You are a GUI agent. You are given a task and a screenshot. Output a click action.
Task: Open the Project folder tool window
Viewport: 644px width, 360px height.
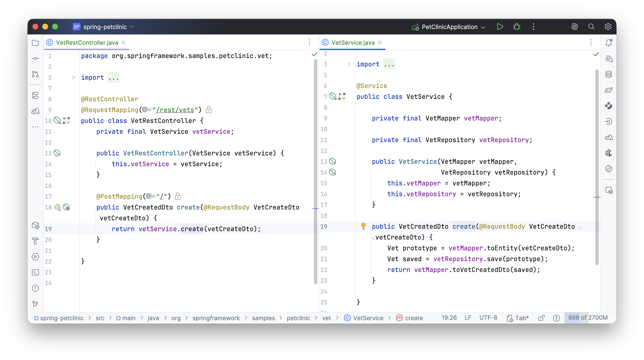coord(36,43)
